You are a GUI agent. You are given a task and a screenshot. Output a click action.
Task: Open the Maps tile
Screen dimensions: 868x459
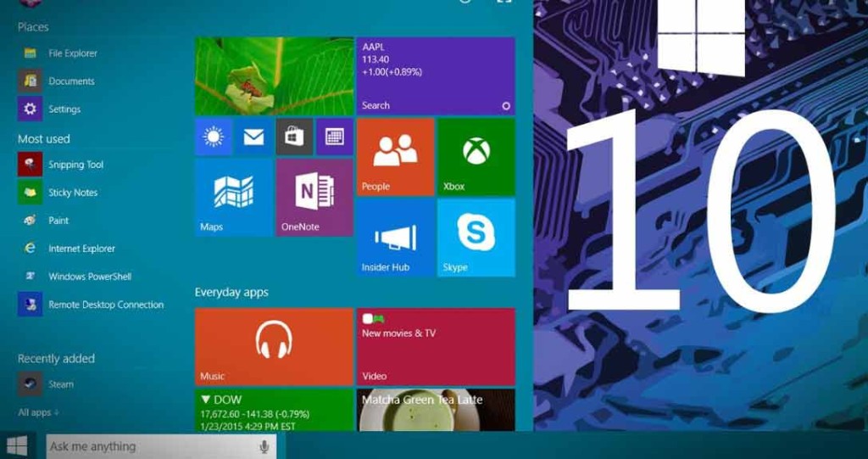coord(234,198)
